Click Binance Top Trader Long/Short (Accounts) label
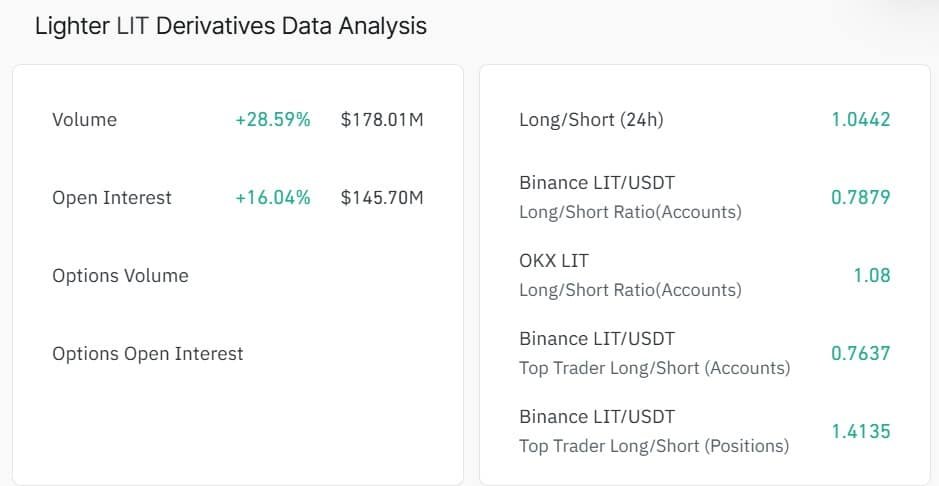This screenshot has height=486, width=939. [654, 353]
